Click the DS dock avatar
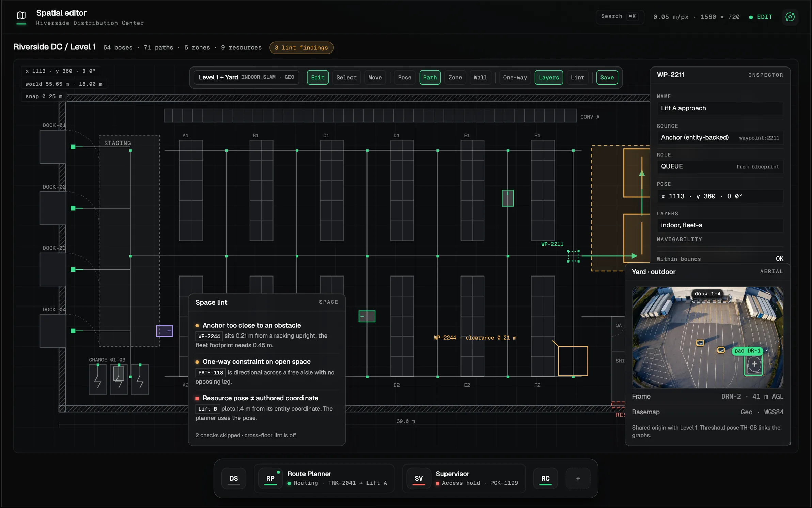 coord(234,478)
